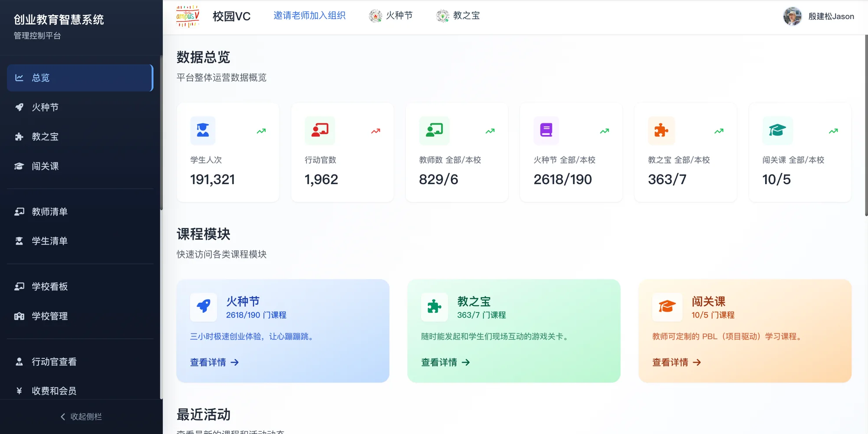Click the yen icon beside 收费和会员
This screenshot has width=868, height=434.
pyautogui.click(x=19, y=391)
